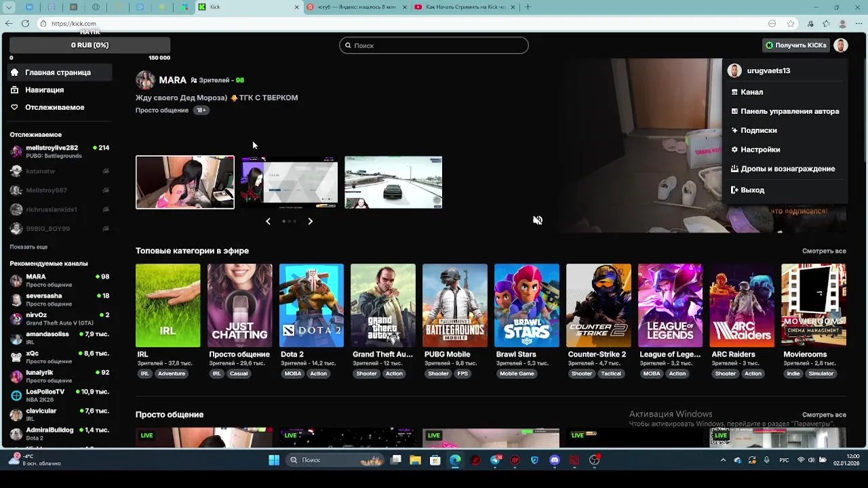Open the Counter-Strike 2 category card
This screenshot has width=868, height=488.
click(599, 306)
